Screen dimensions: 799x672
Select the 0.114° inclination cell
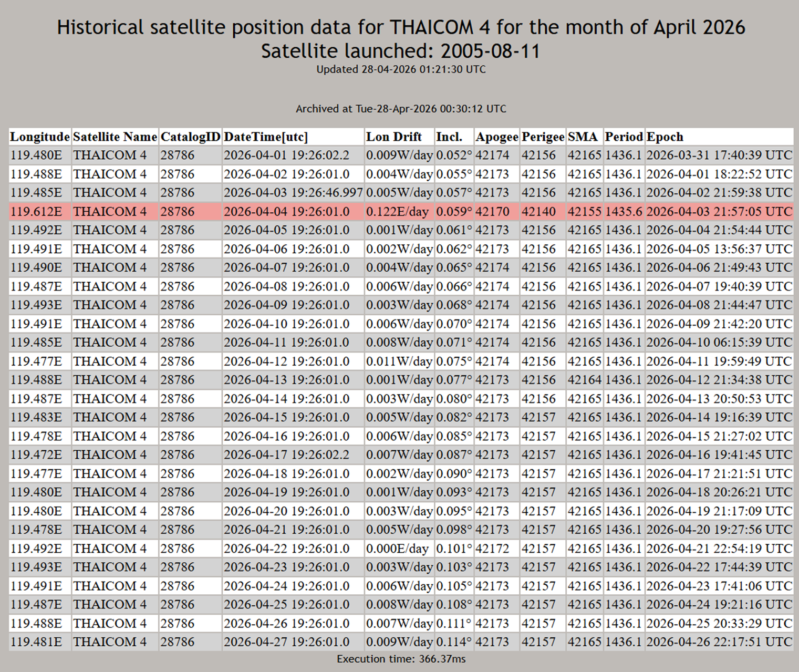[x=454, y=642]
